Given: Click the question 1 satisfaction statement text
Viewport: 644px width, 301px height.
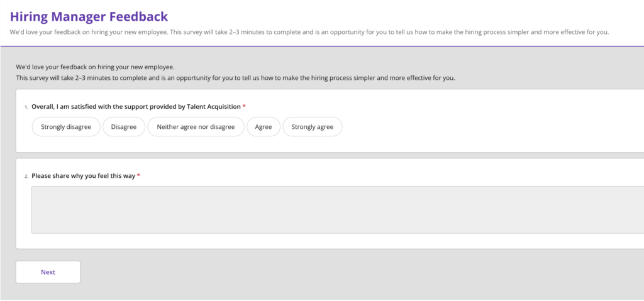Looking at the screenshot, I should (136, 107).
